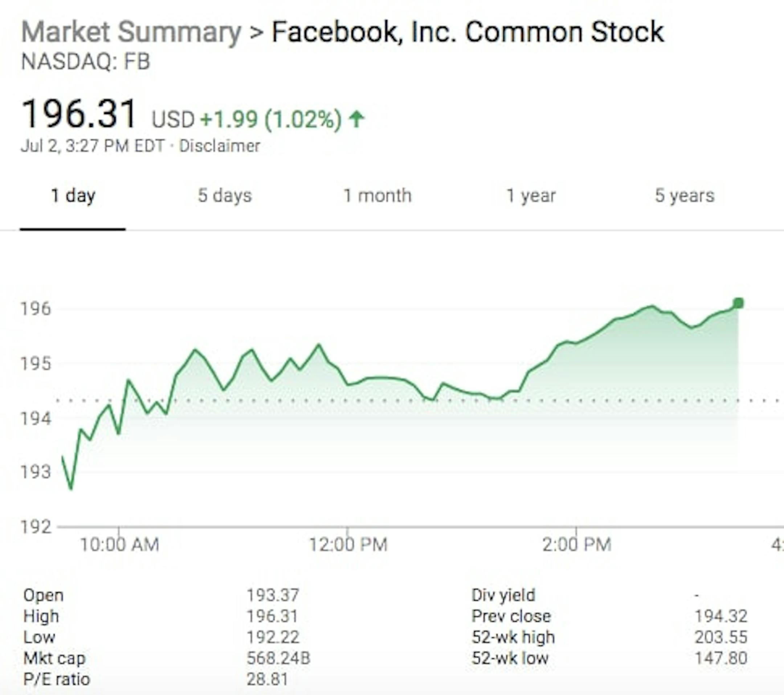Open the Disclaimer link
This screenshot has width=784, height=695.
point(219,146)
